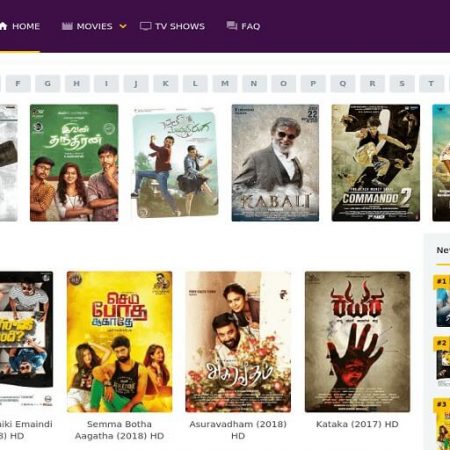450x450 pixels.
Task: Choose the letter P filter button
Action: pyautogui.click(x=313, y=83)
